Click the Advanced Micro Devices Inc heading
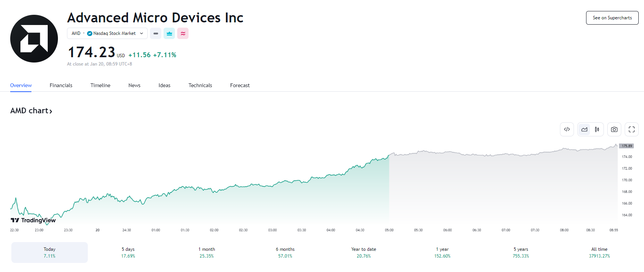Image resolution: width=644 pixels, height=272 pixels. (x=155, y=18)
